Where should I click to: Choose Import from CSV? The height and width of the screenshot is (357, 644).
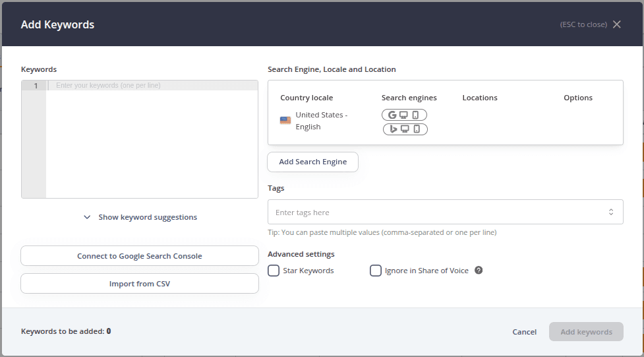tap(140, 284)
